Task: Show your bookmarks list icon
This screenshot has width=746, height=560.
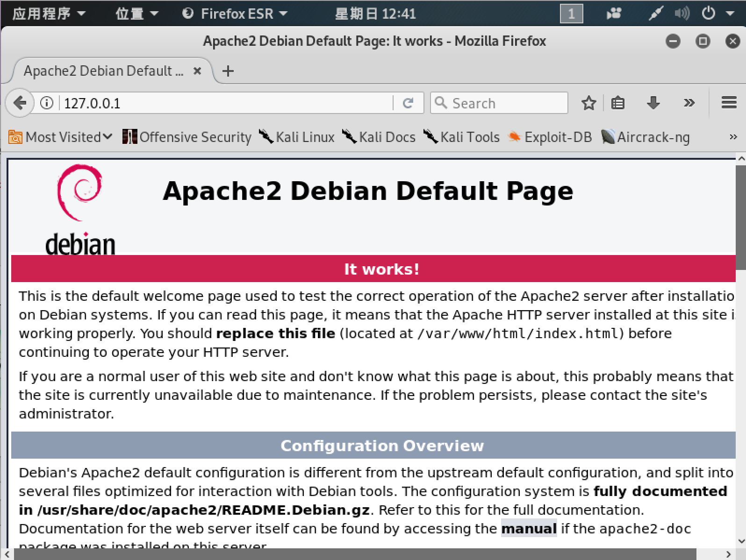Action: tap(618, 103)
